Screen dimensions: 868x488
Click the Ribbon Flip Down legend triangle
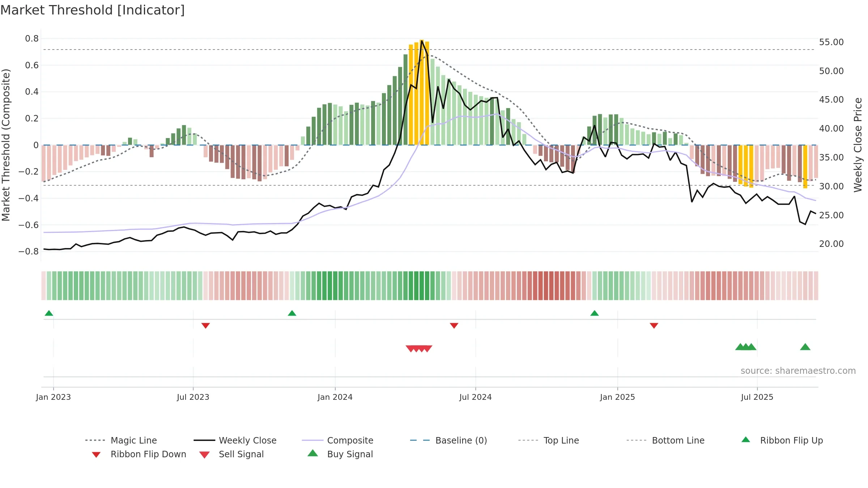click(x=96, y=455)
